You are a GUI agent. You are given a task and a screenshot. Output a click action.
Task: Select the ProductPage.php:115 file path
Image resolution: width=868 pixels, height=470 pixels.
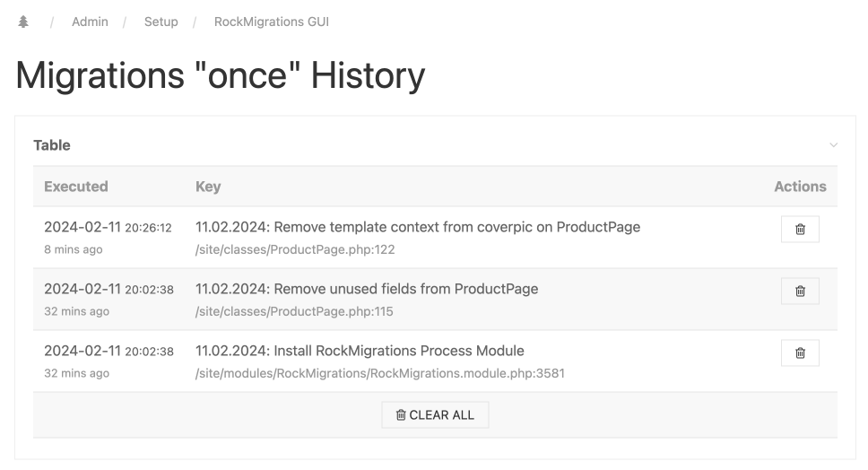[294, 312]
